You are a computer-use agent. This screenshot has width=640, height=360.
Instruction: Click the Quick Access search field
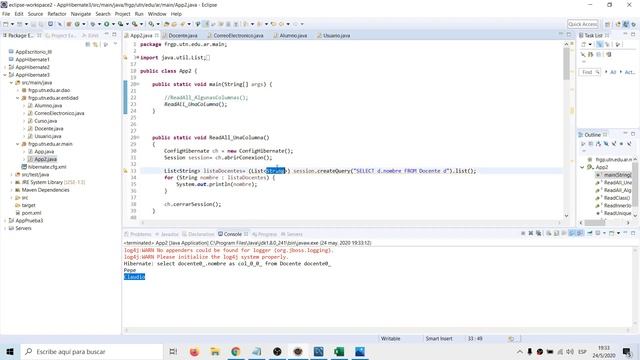tap(582, 24)
